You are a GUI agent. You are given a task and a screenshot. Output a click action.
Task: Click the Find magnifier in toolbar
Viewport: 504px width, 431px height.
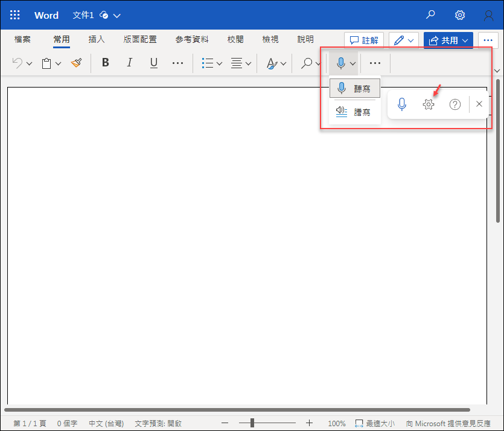(307, 63)
